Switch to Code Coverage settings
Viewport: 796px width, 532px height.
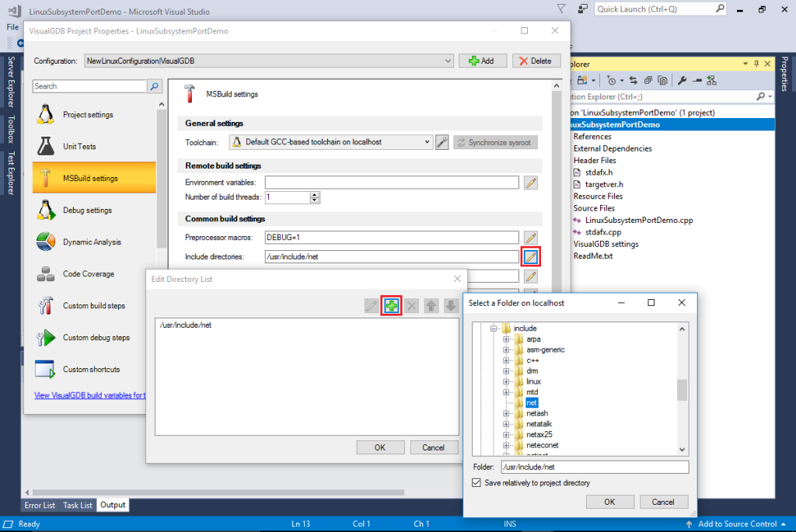(96, 273)
